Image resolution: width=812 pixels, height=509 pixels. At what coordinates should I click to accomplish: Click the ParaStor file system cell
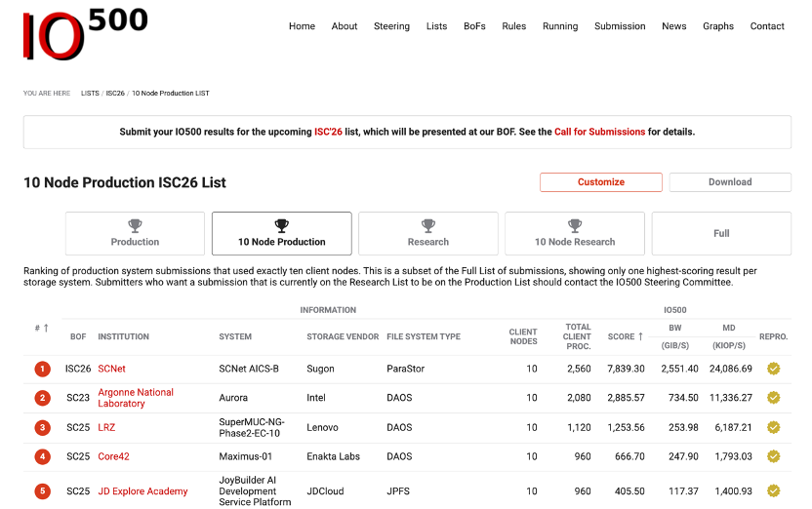click(x=405, y=369)
